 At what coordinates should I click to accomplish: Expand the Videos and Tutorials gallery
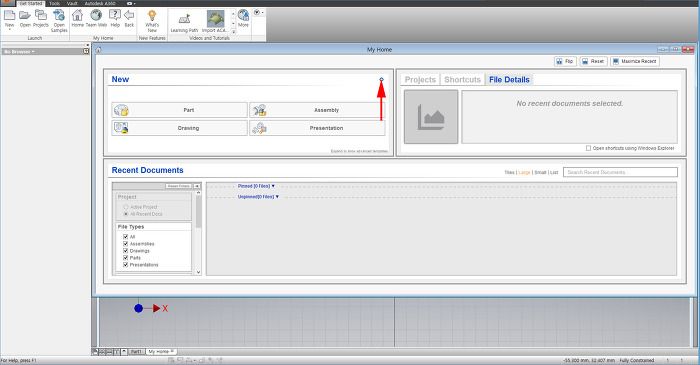coord(233,32)
